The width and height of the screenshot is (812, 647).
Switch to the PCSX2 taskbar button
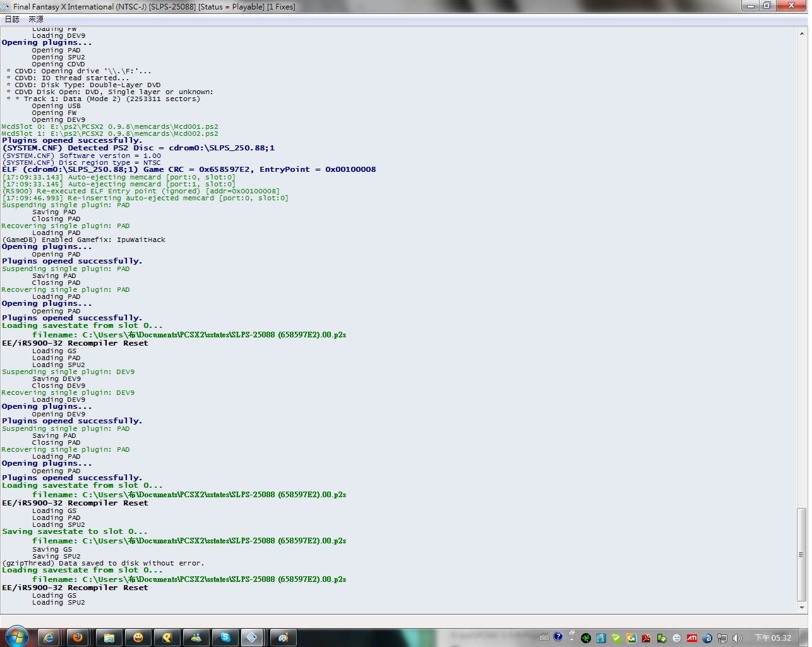click(x=252, y=638)
